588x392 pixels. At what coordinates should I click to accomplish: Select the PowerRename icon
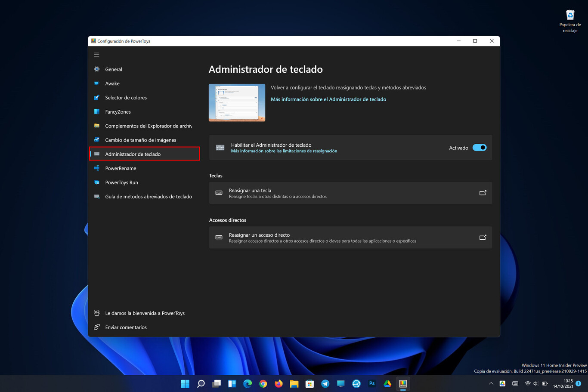coord(96,168)
